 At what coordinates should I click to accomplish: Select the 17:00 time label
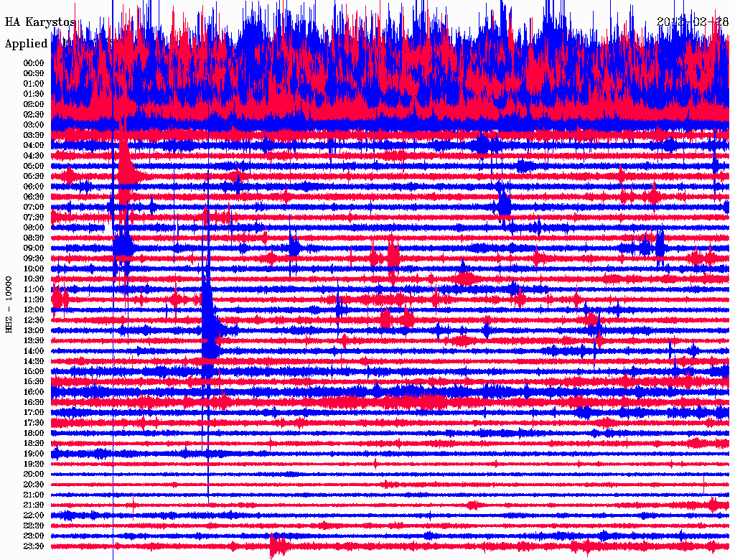34,413
